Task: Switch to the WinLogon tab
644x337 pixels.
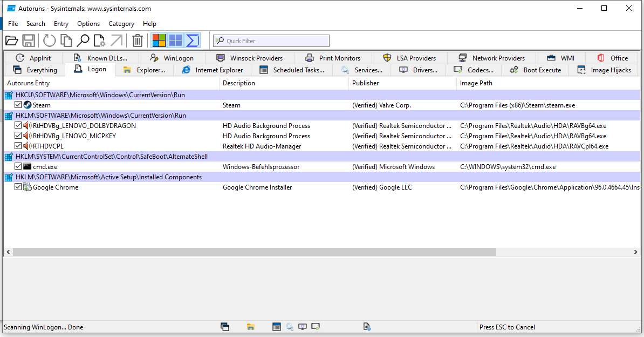Action: click(x=172, y=58)
